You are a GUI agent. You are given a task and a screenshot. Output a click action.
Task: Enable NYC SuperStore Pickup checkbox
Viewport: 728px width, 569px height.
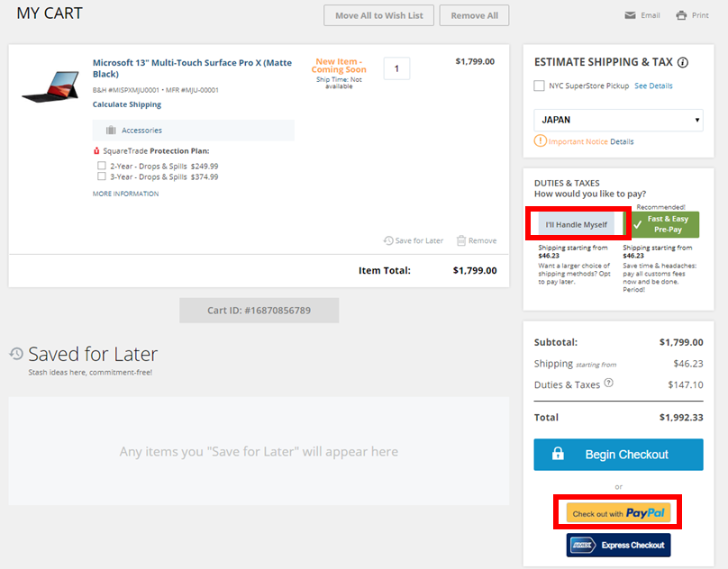pyautogui.click(x=539, y=86)
